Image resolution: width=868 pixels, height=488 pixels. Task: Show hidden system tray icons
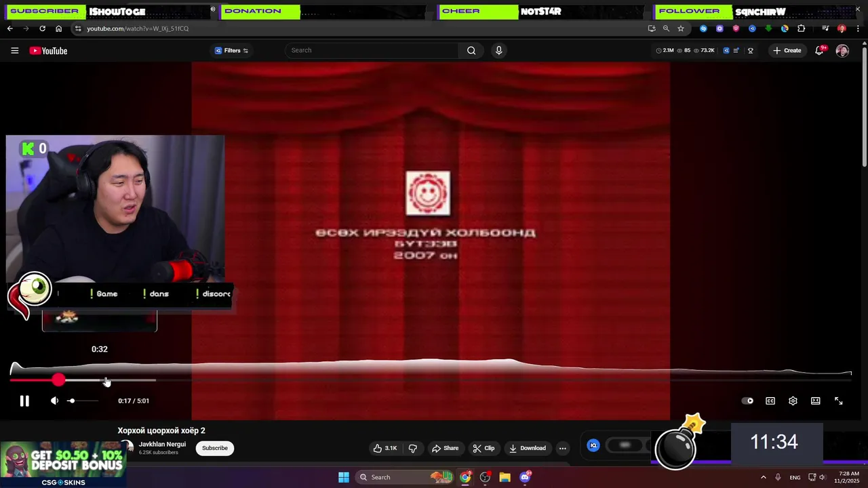[763, 477]
